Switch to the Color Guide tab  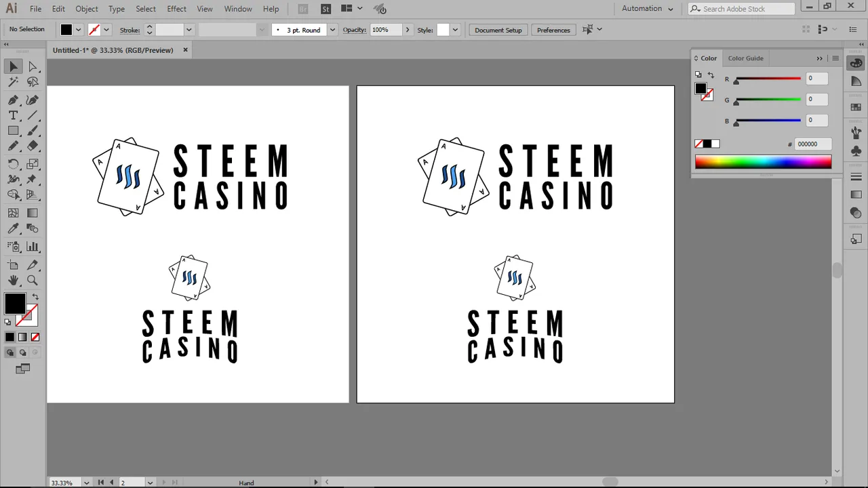click(745, 58)
